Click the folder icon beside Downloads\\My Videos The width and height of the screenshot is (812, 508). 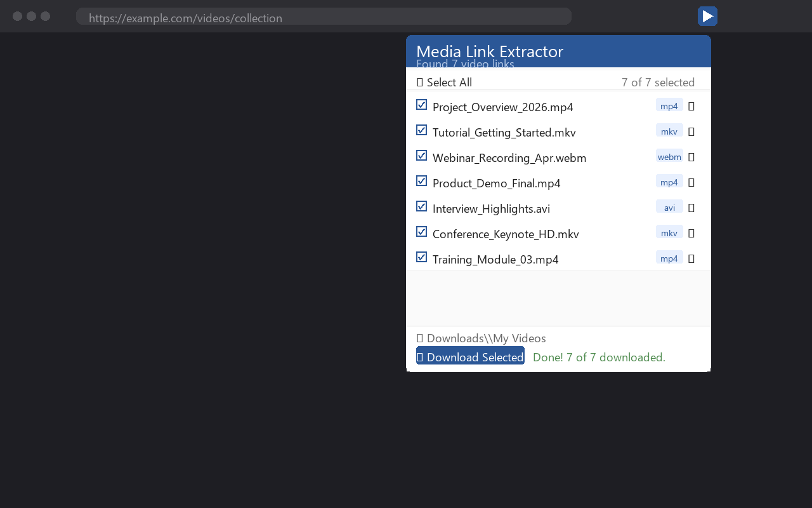point(420,338)
